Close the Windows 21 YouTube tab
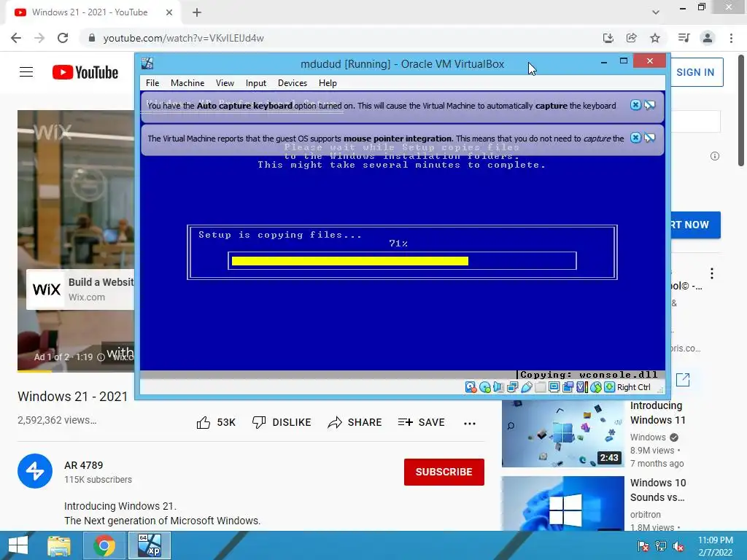This screenshot has height=560, width=747. pyautogui.click(x=169, y=12)
